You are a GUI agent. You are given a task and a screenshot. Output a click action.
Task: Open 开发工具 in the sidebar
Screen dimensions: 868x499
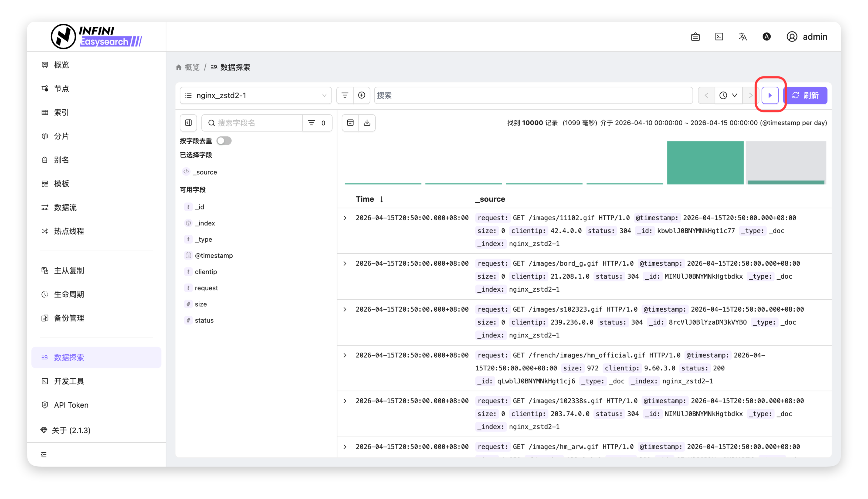coord(69,381)
